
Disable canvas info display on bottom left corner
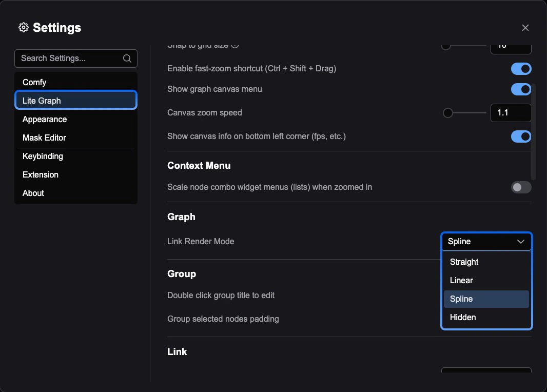521,136
